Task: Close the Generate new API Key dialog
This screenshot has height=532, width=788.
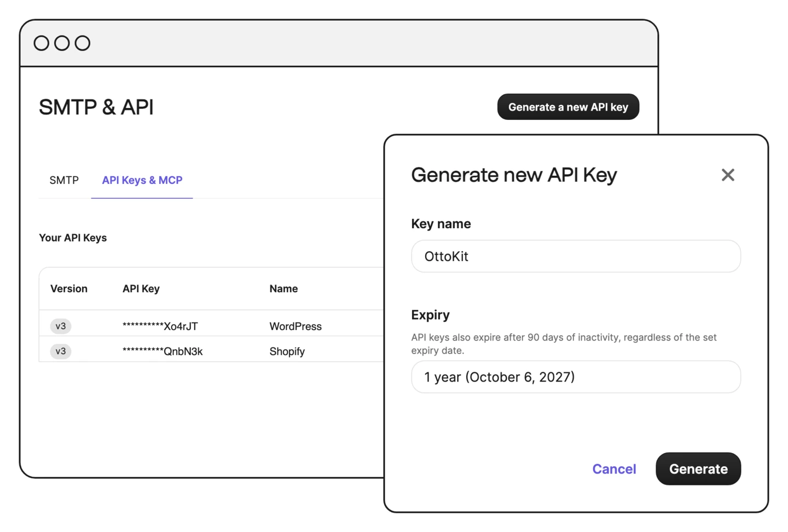Action: [x=727, y=175]
